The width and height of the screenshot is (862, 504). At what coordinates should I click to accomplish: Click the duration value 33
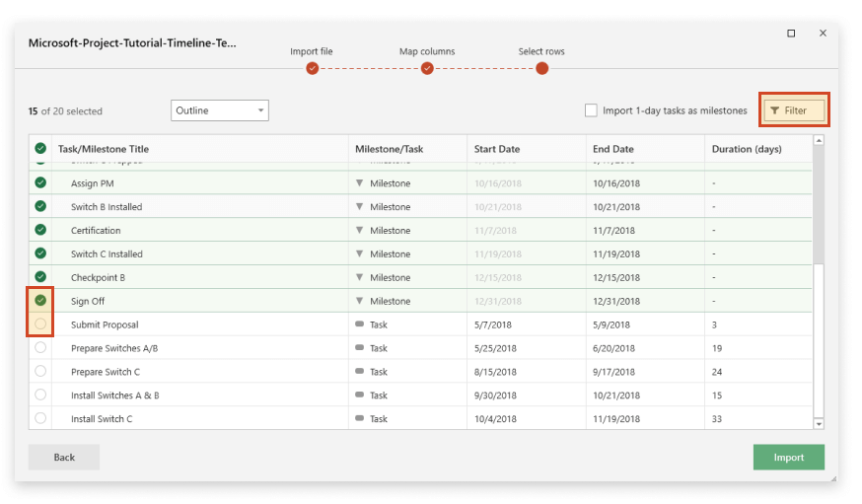pos(717,419)
